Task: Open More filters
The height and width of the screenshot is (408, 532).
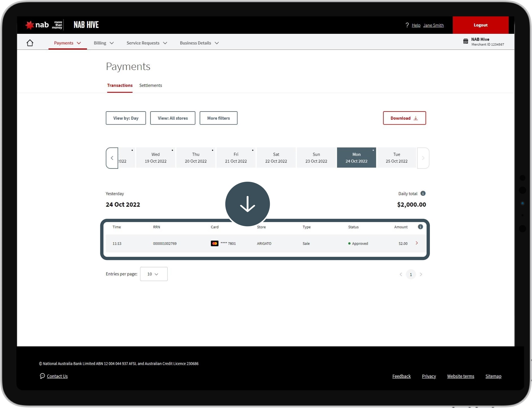Action: [218, 118]
